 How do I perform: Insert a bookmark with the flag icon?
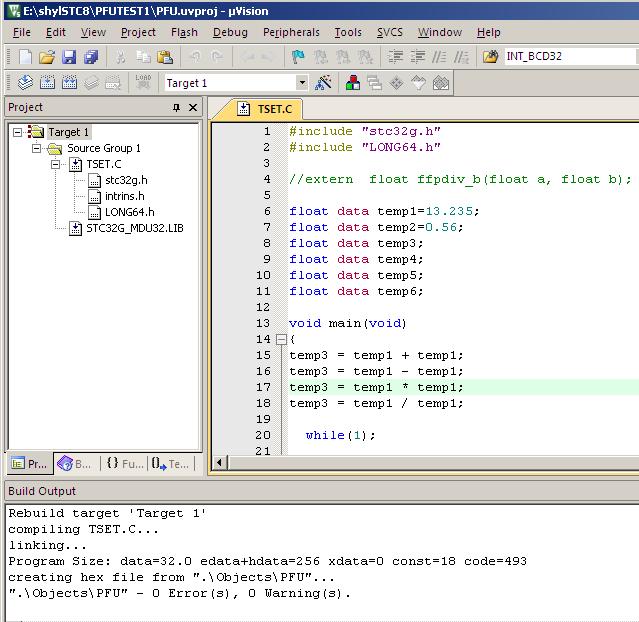click(x=298, y=57)
